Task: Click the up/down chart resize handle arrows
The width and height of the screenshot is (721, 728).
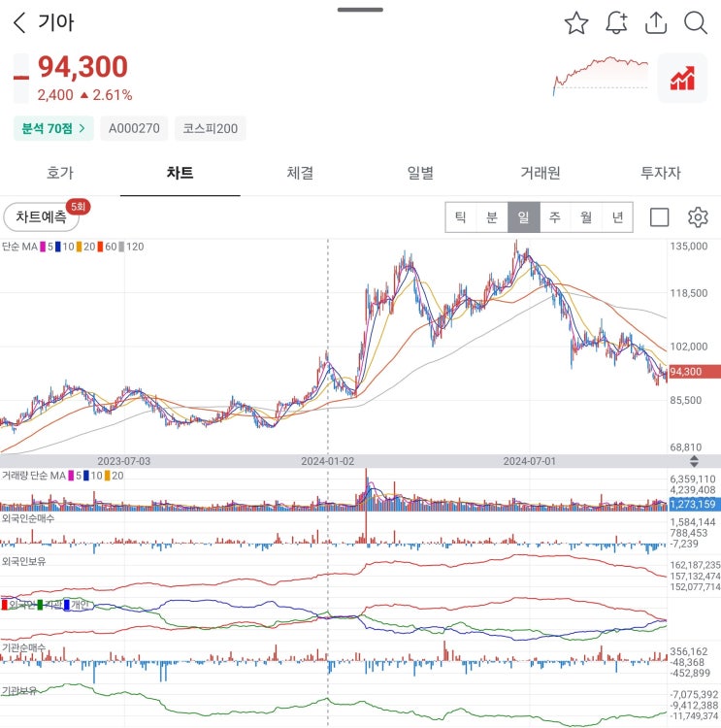Action: 694,461
